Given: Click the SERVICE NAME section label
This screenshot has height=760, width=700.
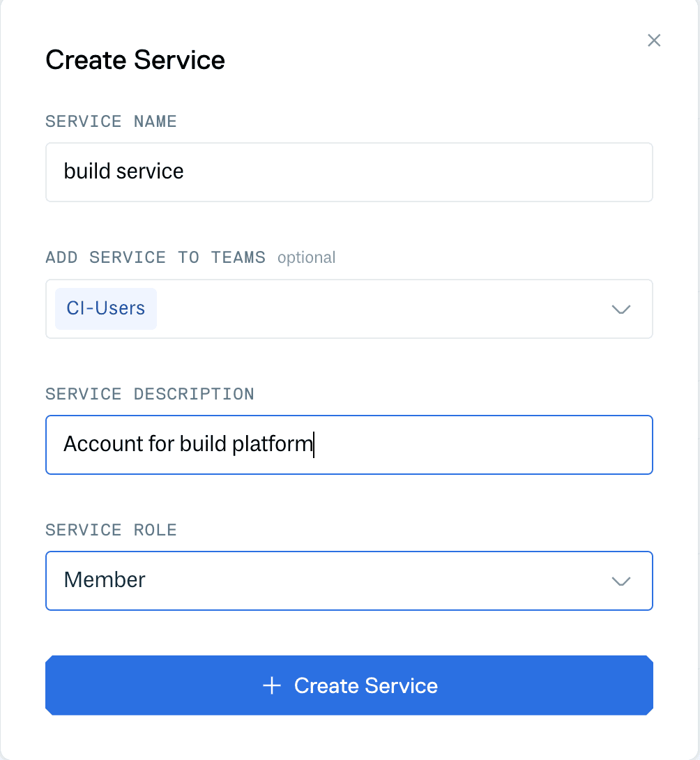Looking at the screenshot, I should 111,121.
